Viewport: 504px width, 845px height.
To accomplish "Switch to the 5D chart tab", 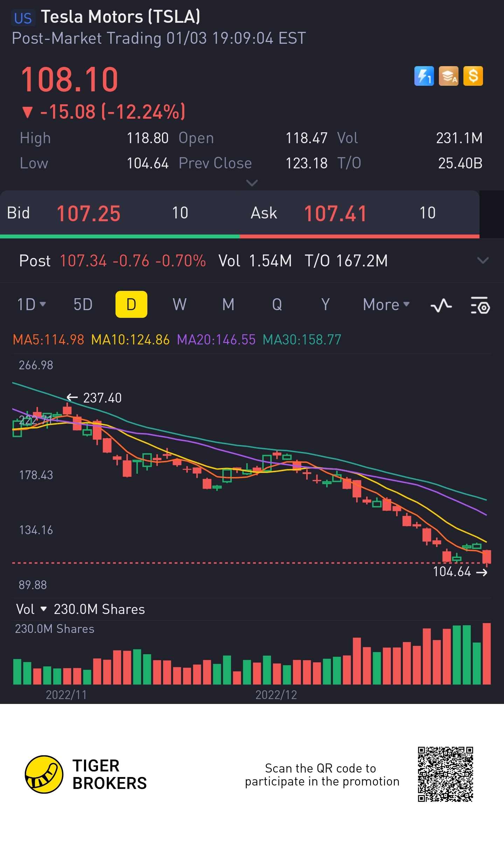I will (x=83, y=305).
